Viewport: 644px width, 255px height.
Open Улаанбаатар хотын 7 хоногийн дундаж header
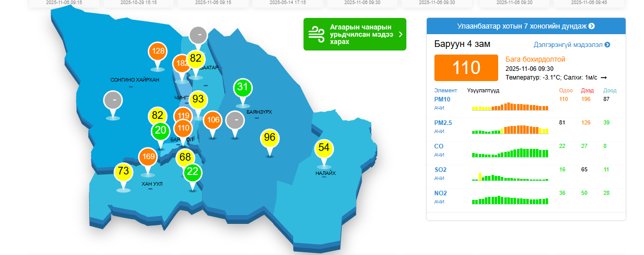[526, 26]
